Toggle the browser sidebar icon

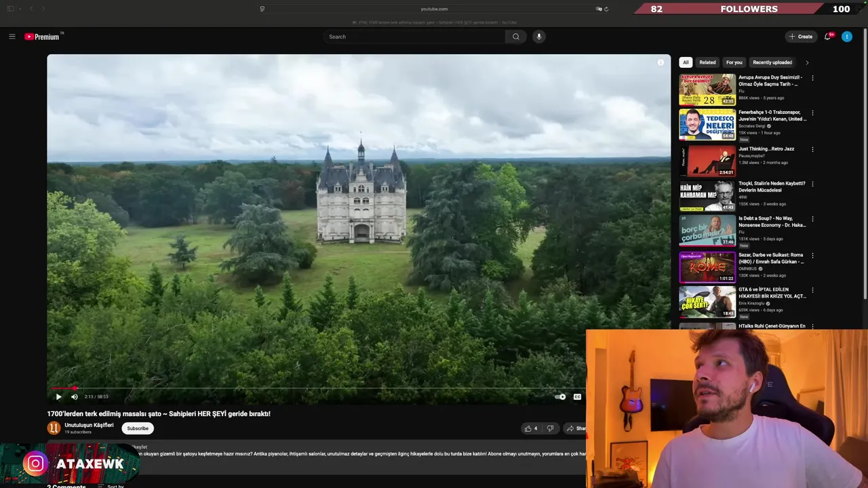[10, 9]
